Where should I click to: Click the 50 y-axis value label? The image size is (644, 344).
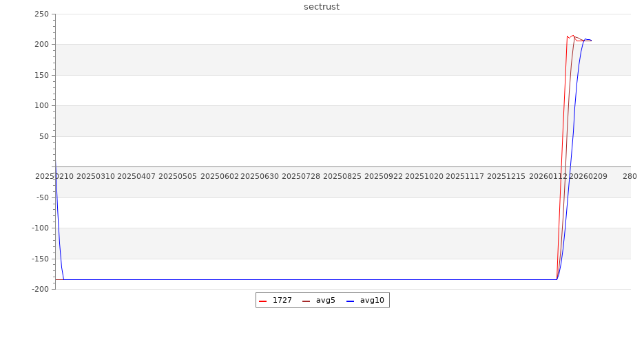(43, 136)
